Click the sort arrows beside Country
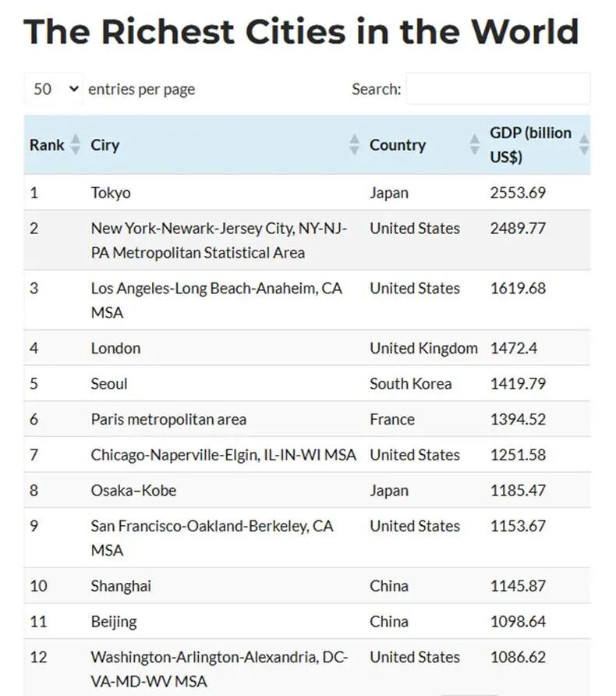Image resolution: width=616 pixels, height=696 pixels. (474, 144)
